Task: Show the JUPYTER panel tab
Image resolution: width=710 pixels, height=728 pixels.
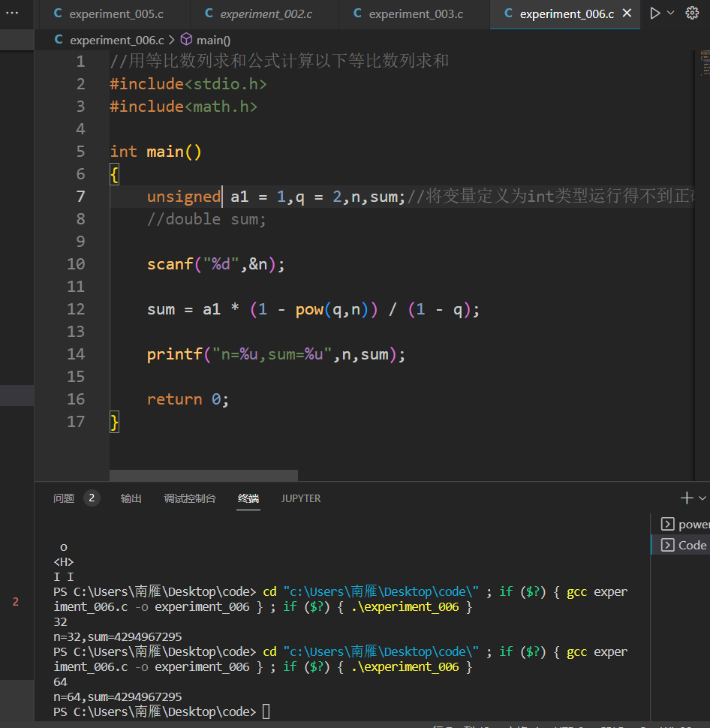Action: pyautogui.click(x=301, y=498)
